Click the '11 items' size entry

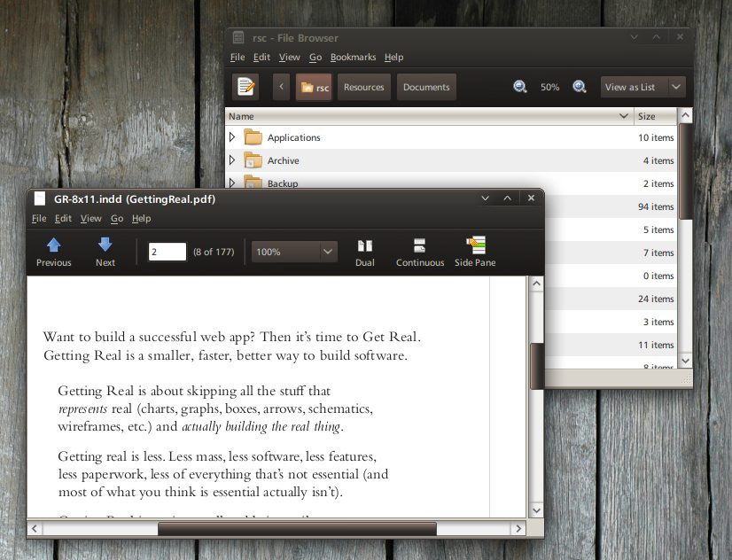[x=656, y=345]
